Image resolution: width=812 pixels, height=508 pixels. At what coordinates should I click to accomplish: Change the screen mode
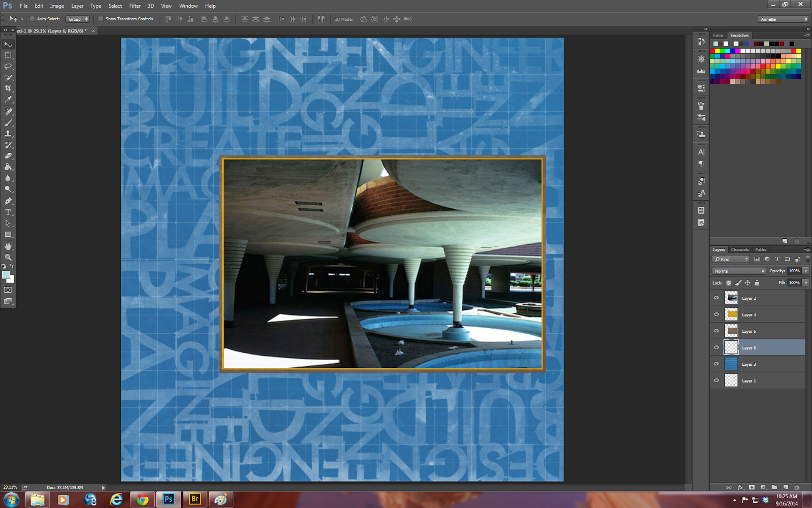click(8, 301)
